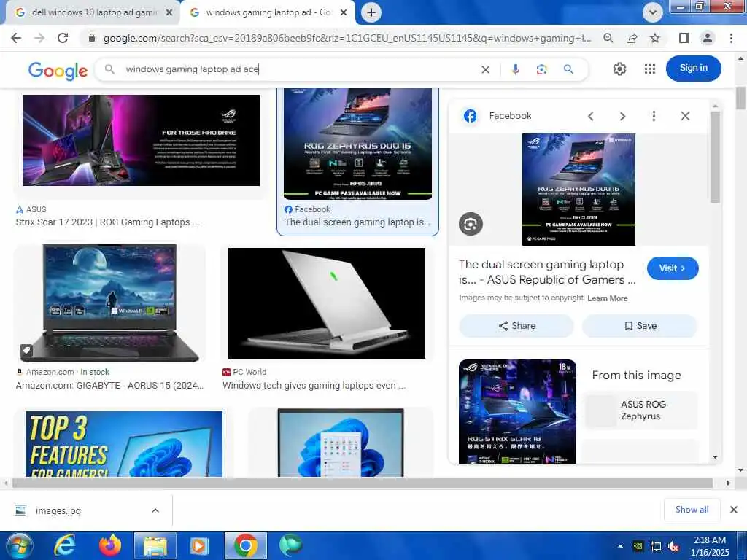Click 'Windows tech gives gaming laptops even' link
This screenshot has height=560, width=747.
point(314,386)
